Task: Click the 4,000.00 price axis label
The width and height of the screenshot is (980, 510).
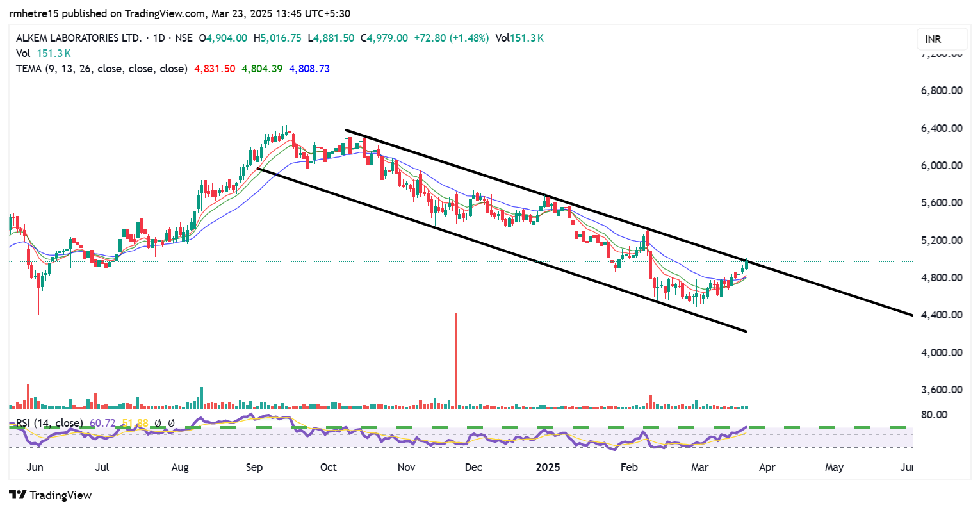Action: coord(942,352)
